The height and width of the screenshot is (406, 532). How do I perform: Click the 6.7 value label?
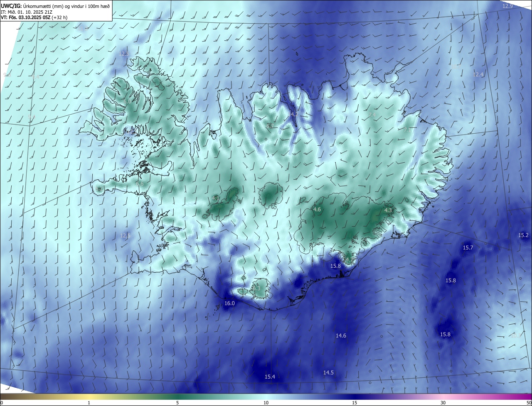click(269, 125)
